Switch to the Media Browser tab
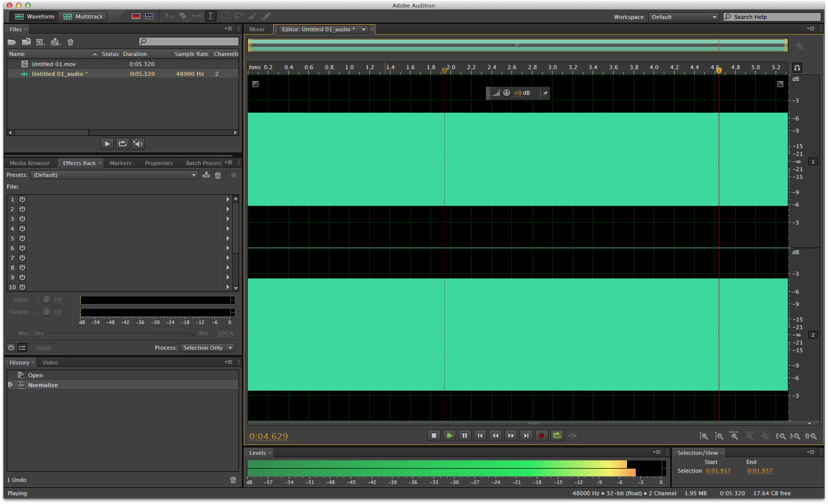 pos(30,163)
